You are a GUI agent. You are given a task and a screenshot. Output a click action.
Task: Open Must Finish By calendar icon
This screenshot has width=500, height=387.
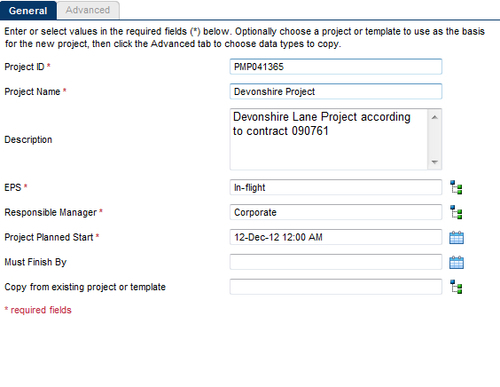(456, 262)
